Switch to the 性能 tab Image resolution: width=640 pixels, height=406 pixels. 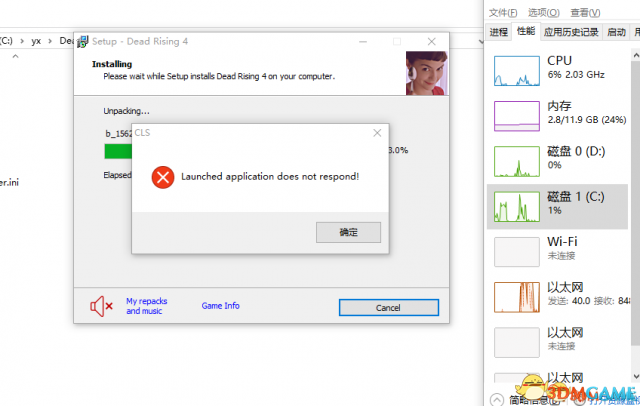tap(526, 31)
